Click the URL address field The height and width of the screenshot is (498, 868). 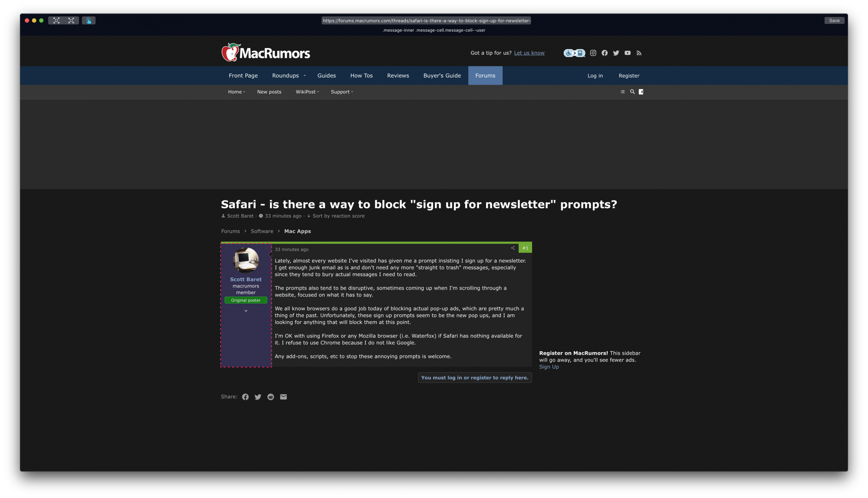[426, 20]
